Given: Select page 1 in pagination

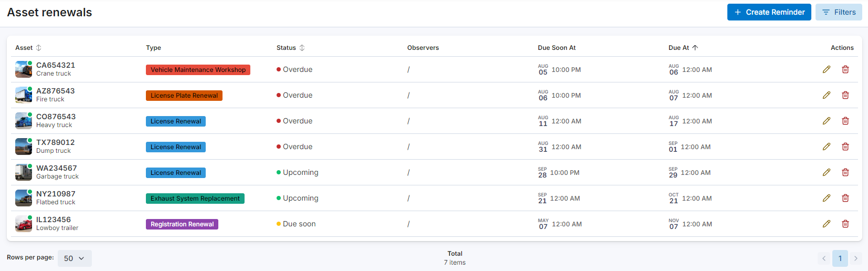Looking at the screenshot, I should click(840, 258).
